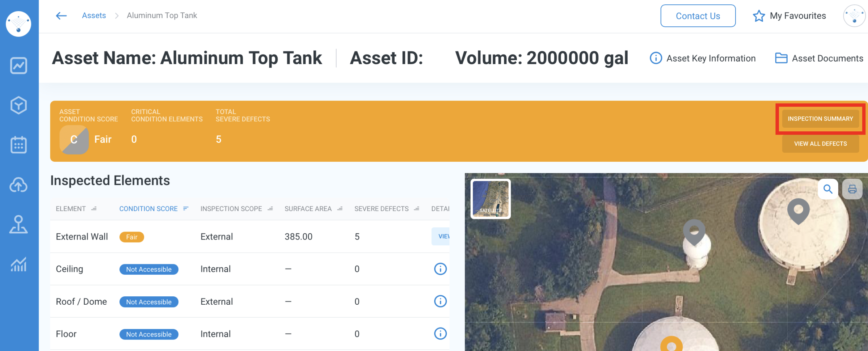Select the External Wall element name
Image resolution: width=868 pixels, height=351 pixels.
pos(82,237)
